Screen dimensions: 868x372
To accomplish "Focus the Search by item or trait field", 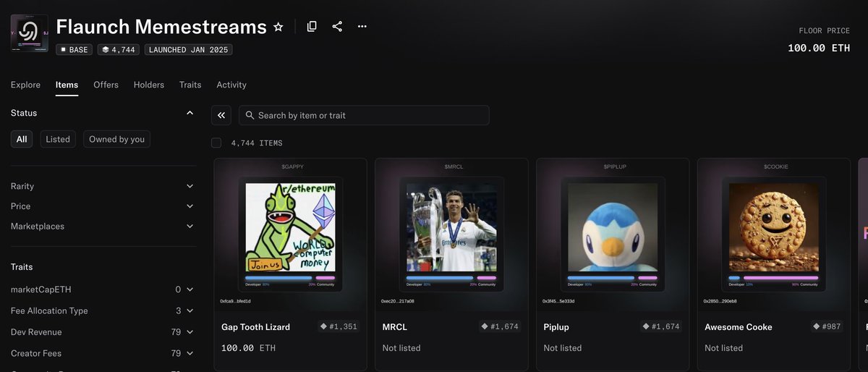I will point(364,115).
